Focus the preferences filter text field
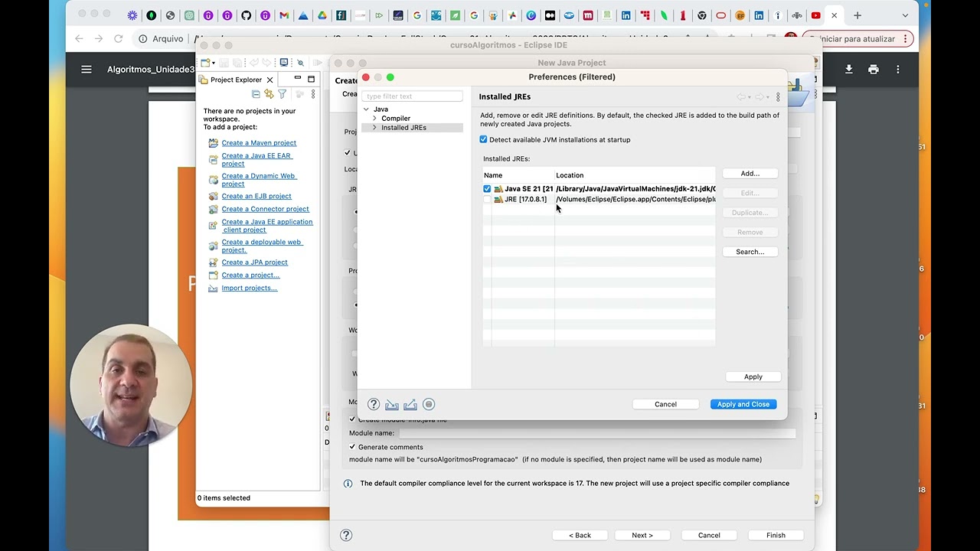Screen dimensions: 980x551 [413, 96]
